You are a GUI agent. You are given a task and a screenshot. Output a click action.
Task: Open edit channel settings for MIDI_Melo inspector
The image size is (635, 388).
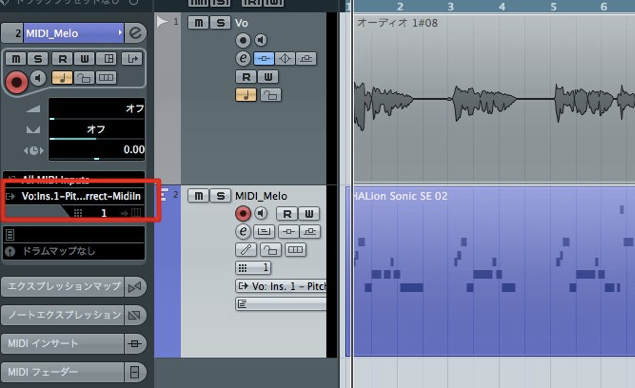[135, 33]
